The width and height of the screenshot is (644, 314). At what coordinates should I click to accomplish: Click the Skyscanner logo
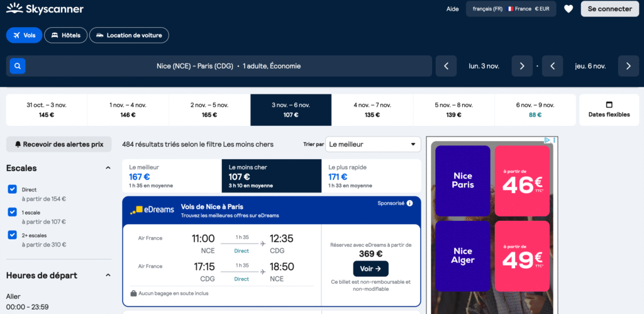tap(45, 9)
